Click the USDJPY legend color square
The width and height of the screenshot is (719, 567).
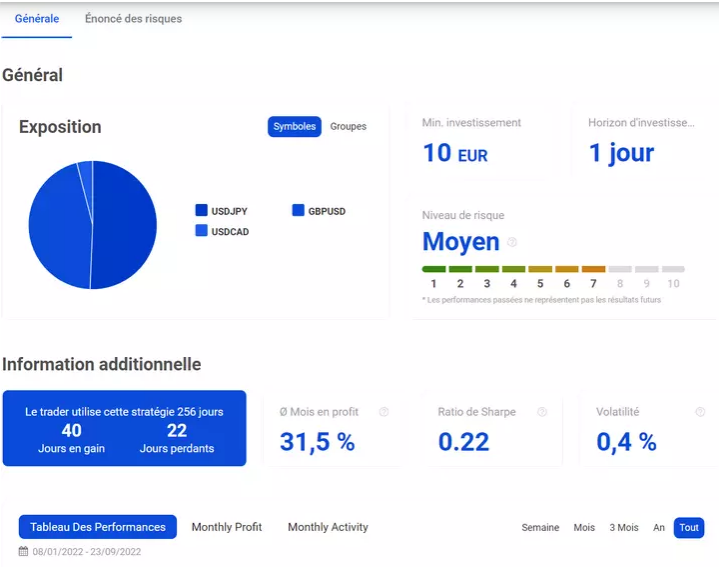click(x=201, y=211)
